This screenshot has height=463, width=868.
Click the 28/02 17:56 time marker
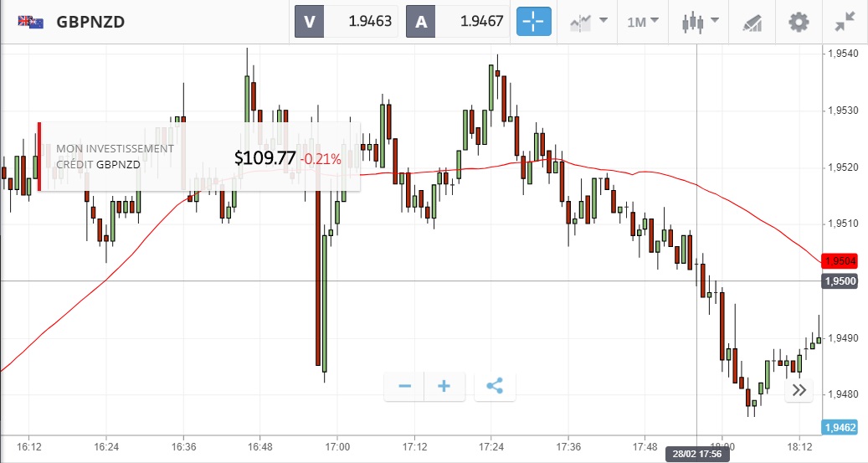pyautogui.click(x=696, y=454)
